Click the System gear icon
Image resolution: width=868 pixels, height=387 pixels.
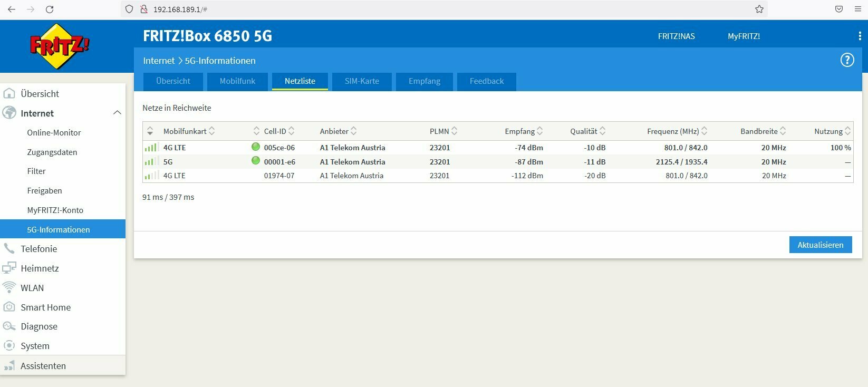pyautogui.click(x=9, y=345)
